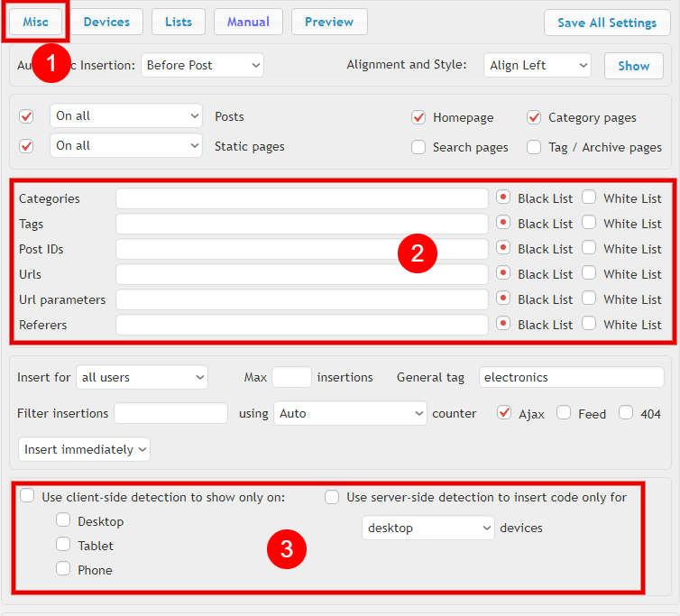The height and width of the screenshot is (616, 680).
Task: Open the Misc tab
Action: 35,22
